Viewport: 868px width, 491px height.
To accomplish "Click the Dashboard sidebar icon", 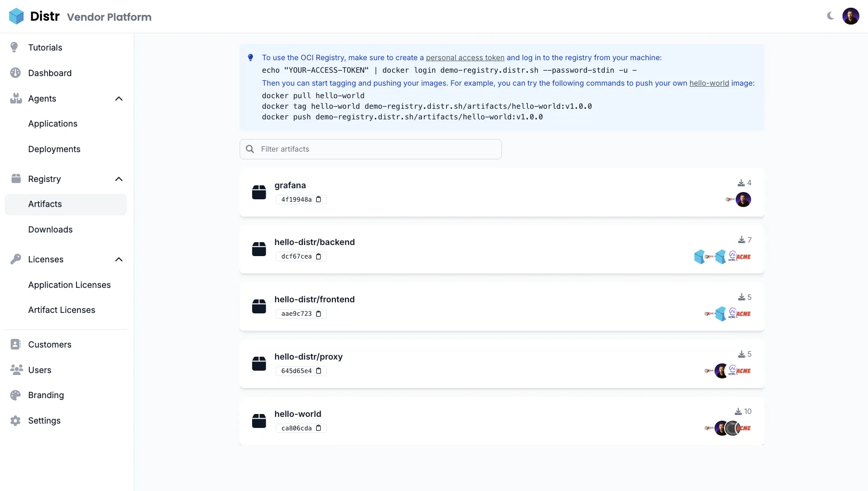I will (15, 73).
